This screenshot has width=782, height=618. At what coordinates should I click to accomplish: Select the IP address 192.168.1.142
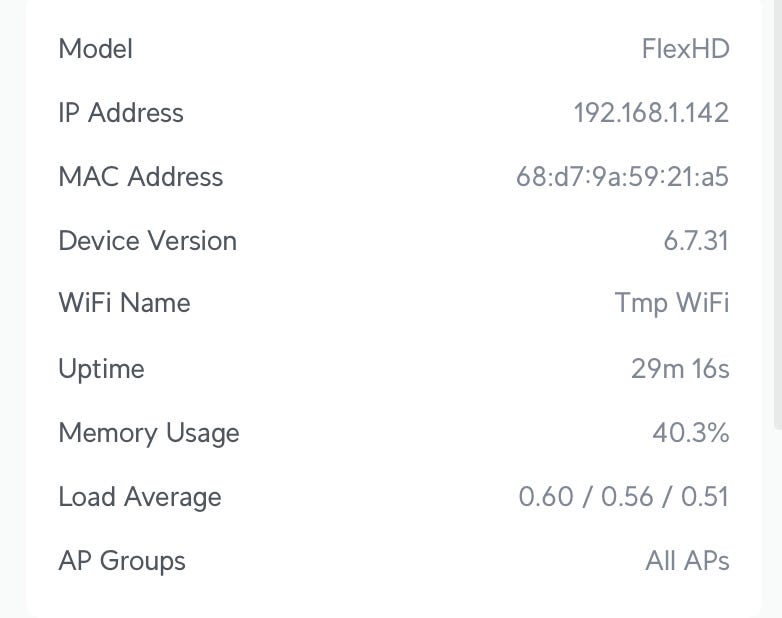click(x=651, y=113)
